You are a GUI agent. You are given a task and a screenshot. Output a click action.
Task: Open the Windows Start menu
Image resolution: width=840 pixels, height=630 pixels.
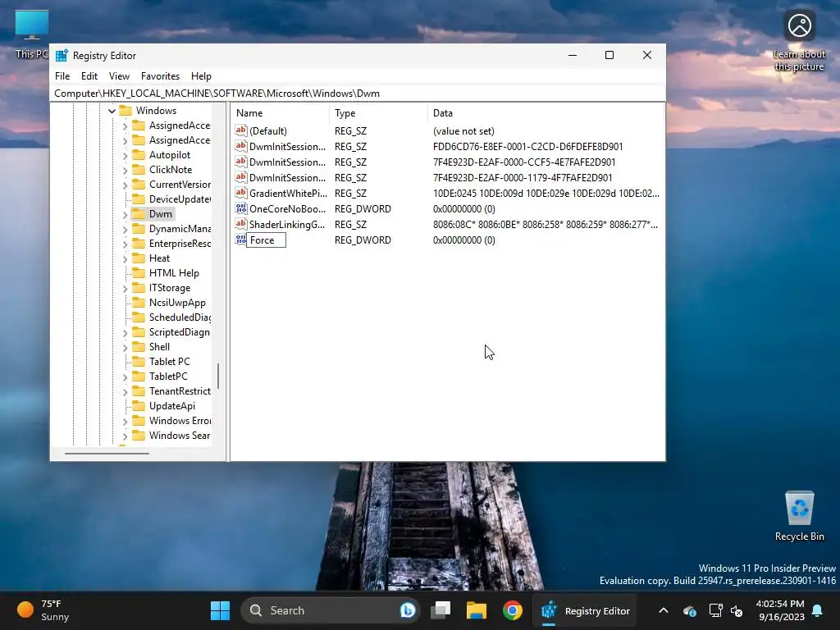click(x=220, y=610)
